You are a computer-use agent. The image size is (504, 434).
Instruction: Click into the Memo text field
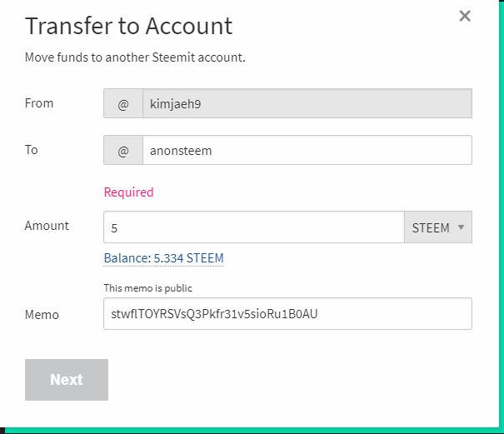click(x=287, y=314)
